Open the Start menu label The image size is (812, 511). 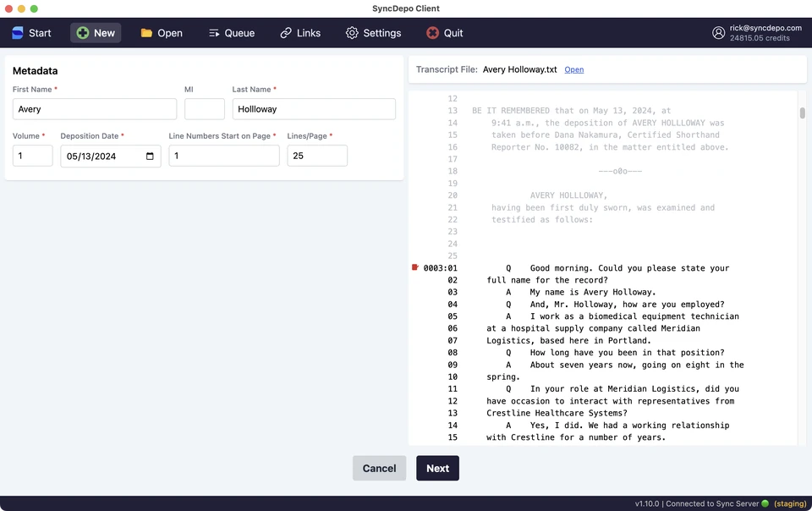[40, 33]
